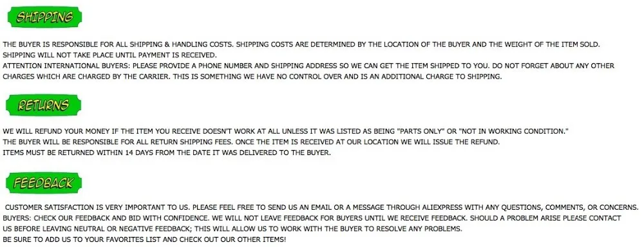The width and height of the screenshot is (644, 251).
Task: Click the 'WE WILL REFUND YOUR MONEY' sentence
Action: [x=285, y=131]
